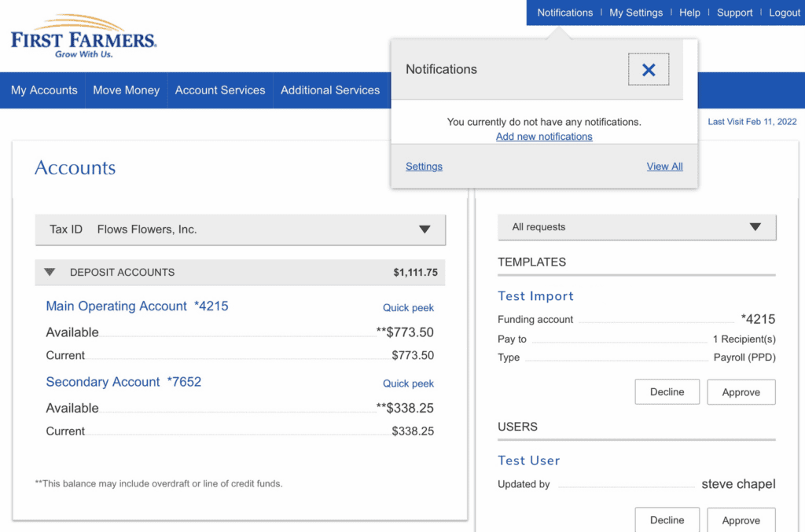Click Secondary Account available balance **$338.25
The height and width of the screenshot is (532, 805).
tap(405, 409)
